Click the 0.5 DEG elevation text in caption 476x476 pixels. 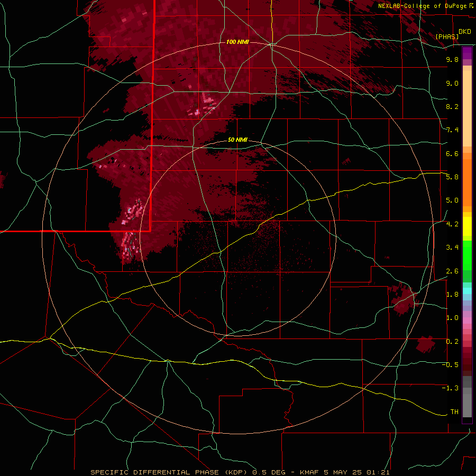point(269,472)
